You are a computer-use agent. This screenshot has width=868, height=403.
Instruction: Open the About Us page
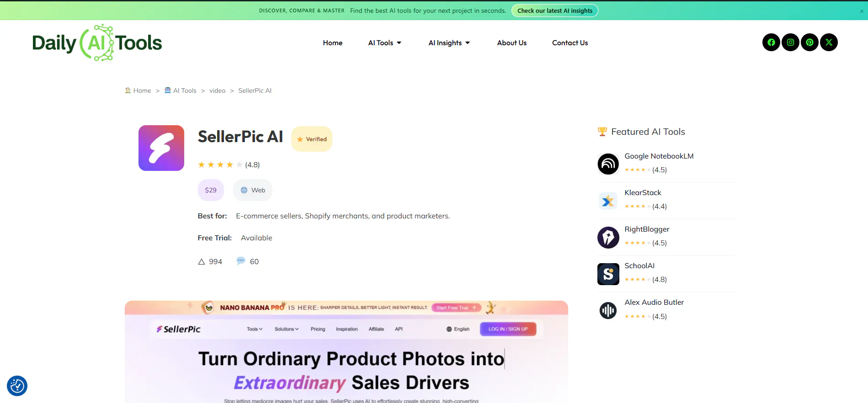click(x=512, y=43)
